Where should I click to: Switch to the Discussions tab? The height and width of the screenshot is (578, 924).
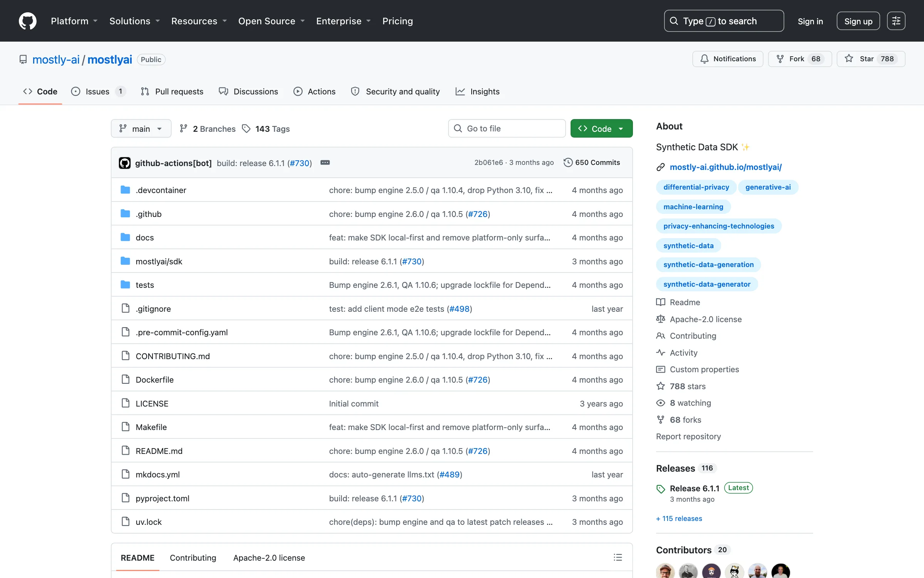[248, 91]
